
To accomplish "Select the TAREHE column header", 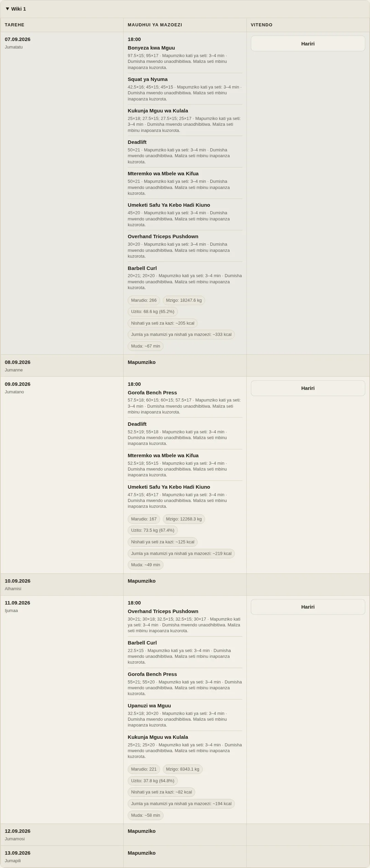I will coord(62,25).
